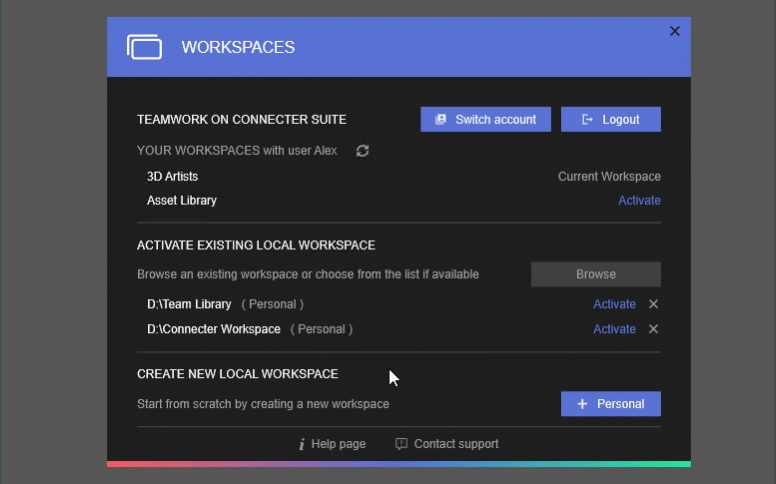Open the Help page link
The height and width of the screenshot is (484, 776).
pos(332,444)
